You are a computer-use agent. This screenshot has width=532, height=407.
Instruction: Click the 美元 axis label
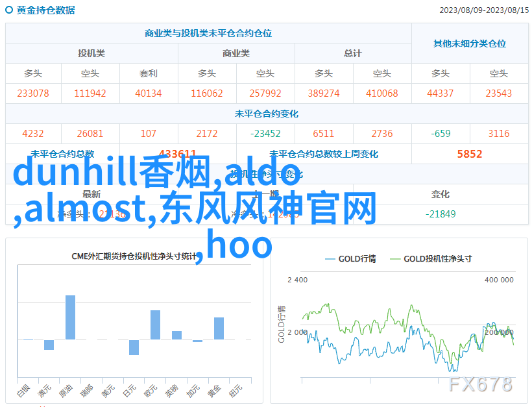[x=108, y=391]
